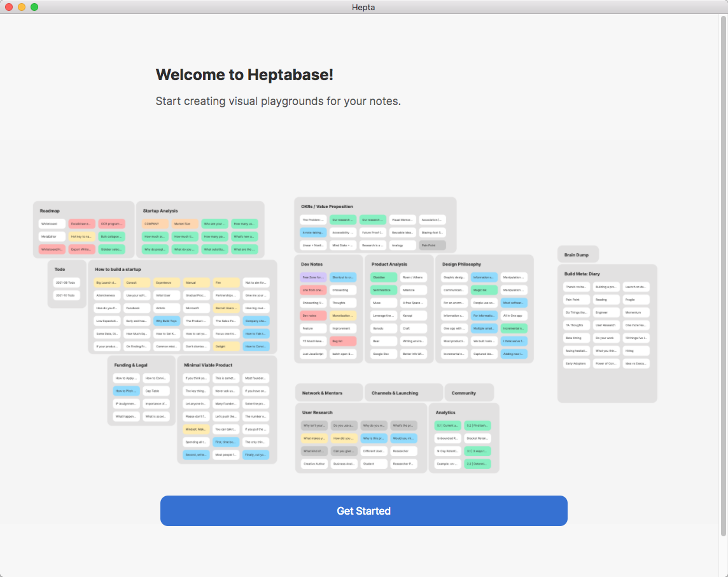The image size is (728, 577).
Task: Click the "Startup Analysis" whiteboard title
Action: (160, 211)
